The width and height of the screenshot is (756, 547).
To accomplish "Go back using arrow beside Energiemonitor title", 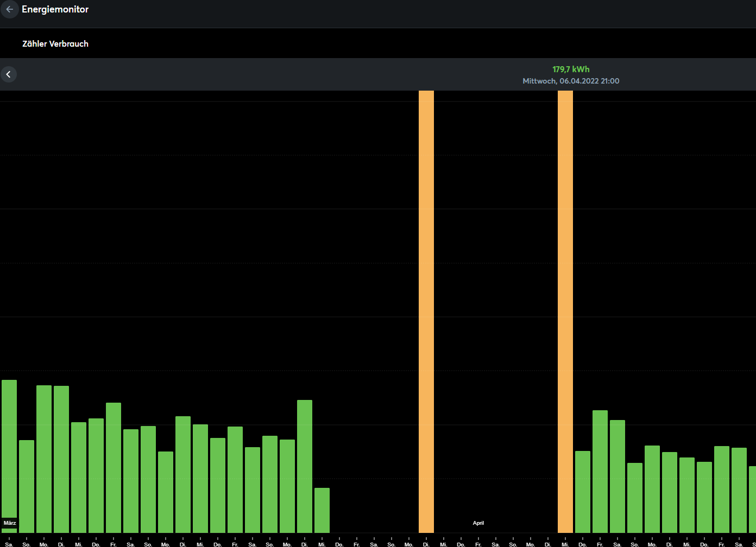I will coord(9,9).
